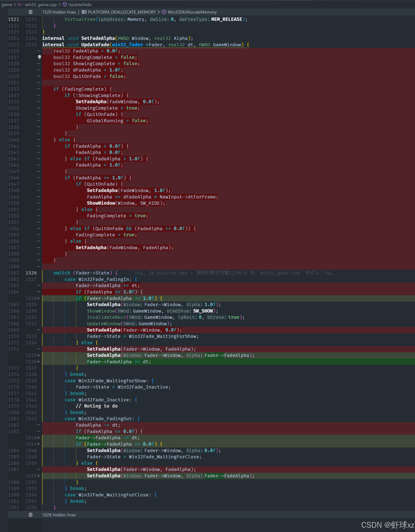Click the minus marker on deleted line 1526
The width and height of the screenshot is (415, 532).
click(38, 51)
